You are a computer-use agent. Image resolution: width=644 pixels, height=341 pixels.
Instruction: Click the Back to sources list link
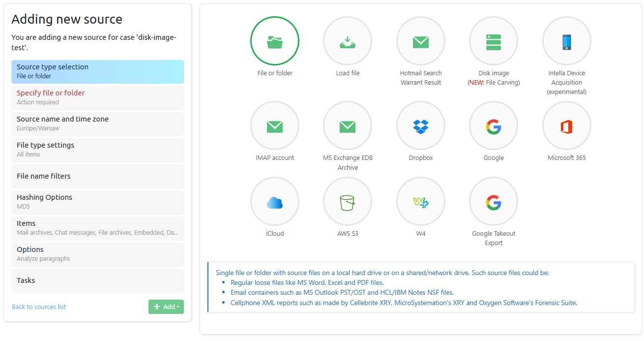39,307
